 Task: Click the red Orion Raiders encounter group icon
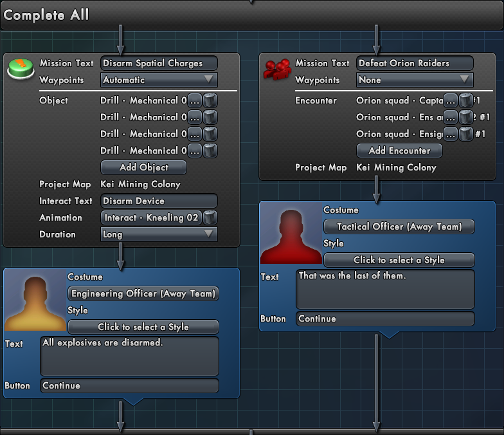tap(277, 69)
